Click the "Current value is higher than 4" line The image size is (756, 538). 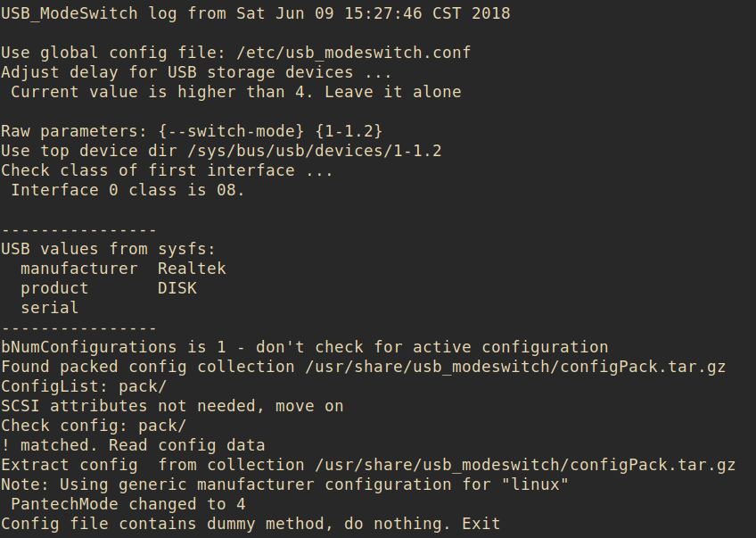[x=236, y=92]
